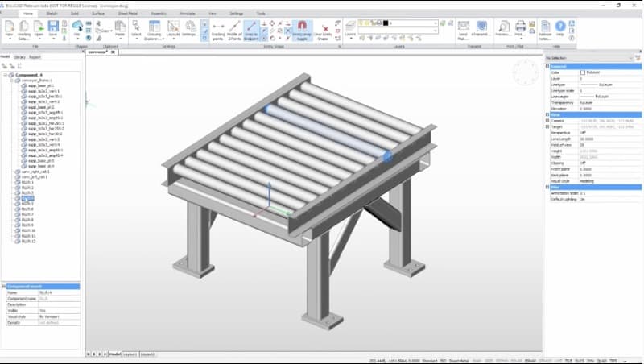Viewport: 644px width, 364px height.
Task: Click the Print printer icon
Action: [520, 27]
